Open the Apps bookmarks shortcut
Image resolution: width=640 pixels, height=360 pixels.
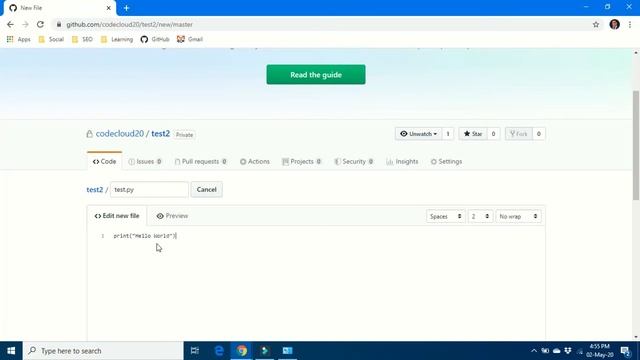19,39
